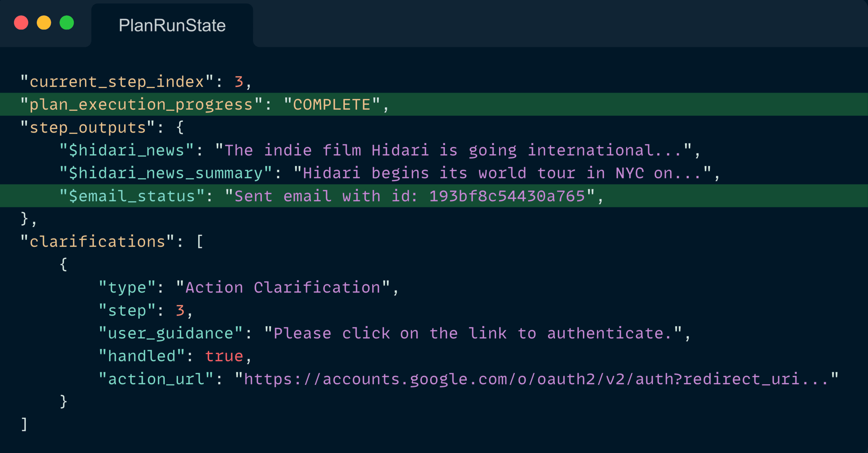Select the sent email id 193bf8c54430a765

(507, 196)
